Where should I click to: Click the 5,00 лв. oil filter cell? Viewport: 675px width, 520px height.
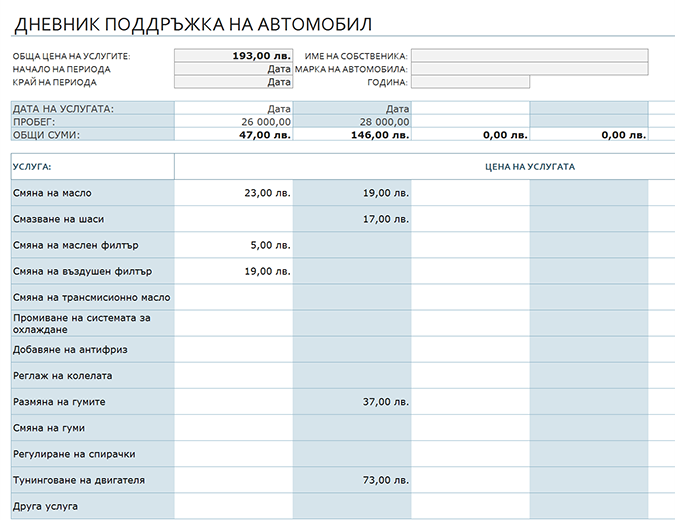[x=234, y=245]
